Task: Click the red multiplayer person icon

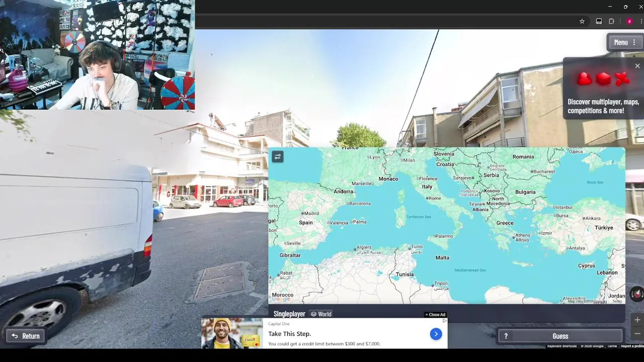Action: (584, 79)
